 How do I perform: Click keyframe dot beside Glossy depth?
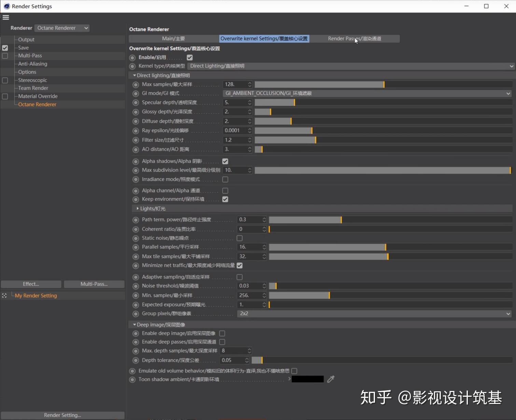click(x=136, y=112)
